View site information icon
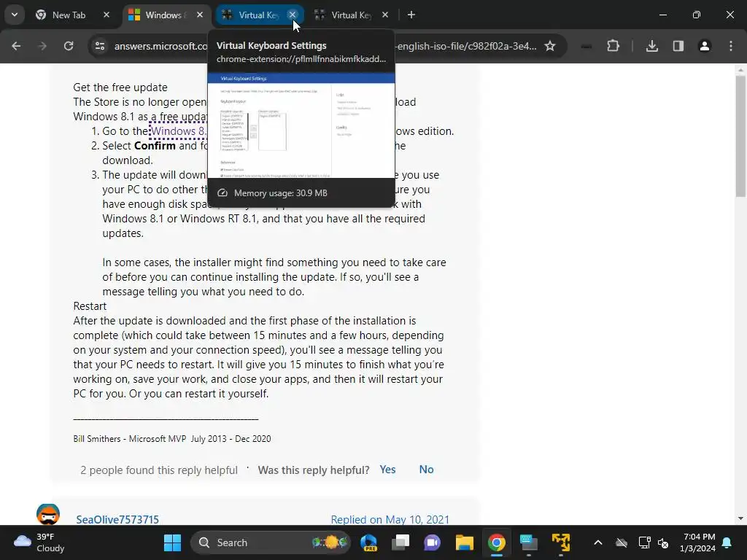Screen dimensions: 747x560 point(99,46)
